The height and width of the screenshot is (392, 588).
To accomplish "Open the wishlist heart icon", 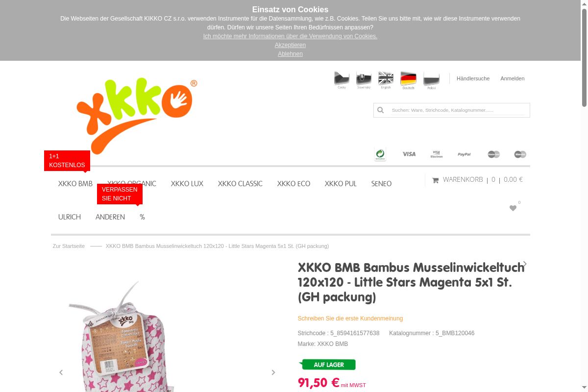I will 513,208.
